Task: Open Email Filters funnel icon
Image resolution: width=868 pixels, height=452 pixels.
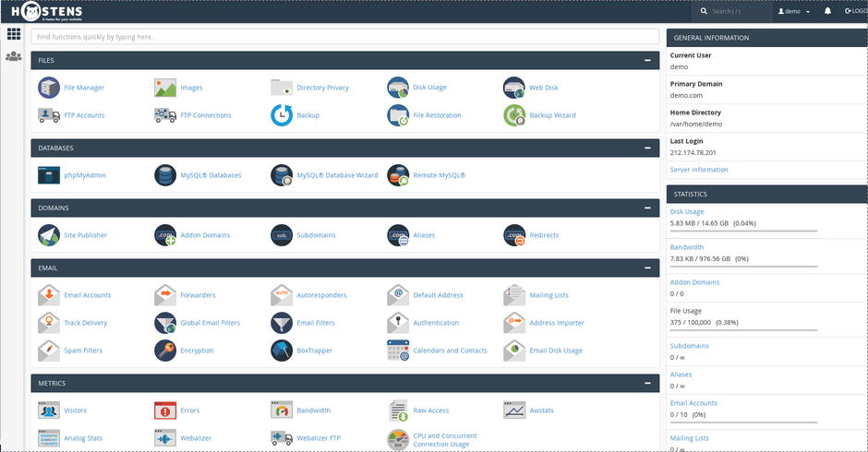Action: tap(282, 323)
